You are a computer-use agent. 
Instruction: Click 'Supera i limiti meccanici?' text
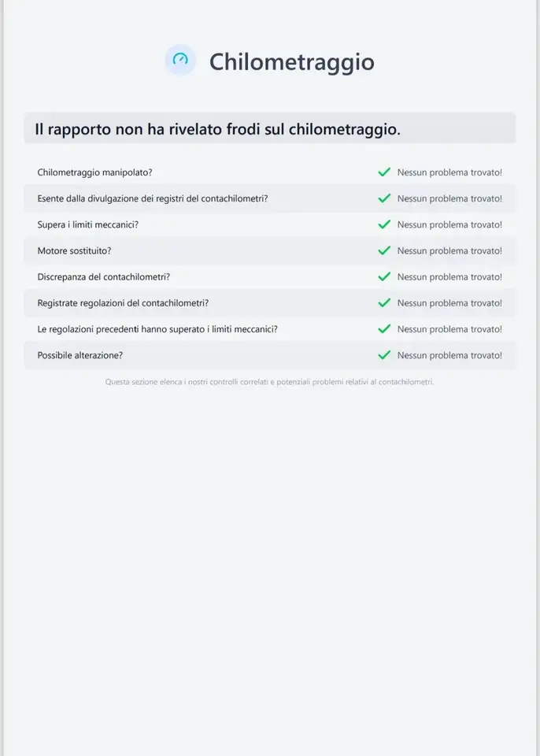point(87,224)
